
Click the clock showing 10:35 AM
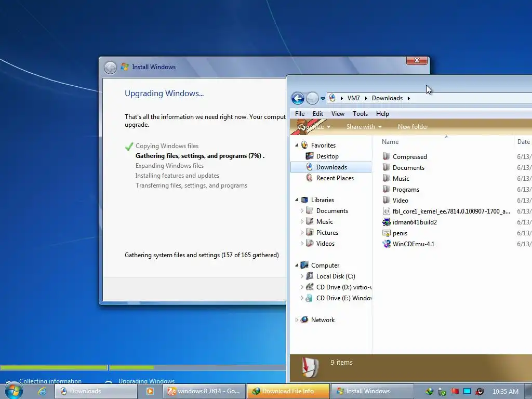[505, 392]
